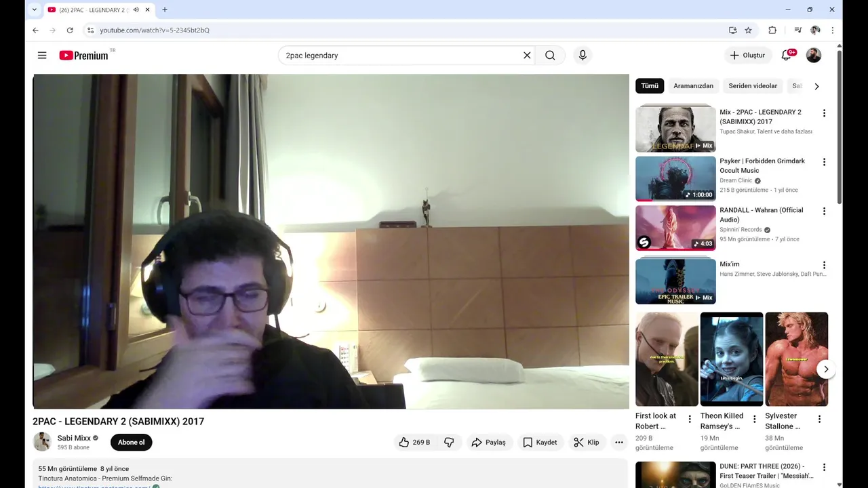This screenshot has width=868, height=488.
Task: Open RANDALL - Wahran thumbnail
Action: [x=675, y=228]
